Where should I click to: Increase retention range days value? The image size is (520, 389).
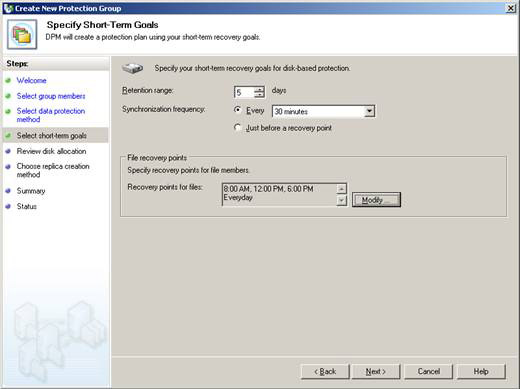259,89
